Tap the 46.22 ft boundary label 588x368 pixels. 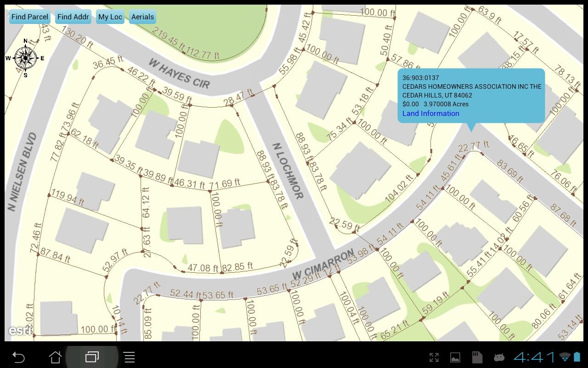pyautogui.click(x=141, y=79)
